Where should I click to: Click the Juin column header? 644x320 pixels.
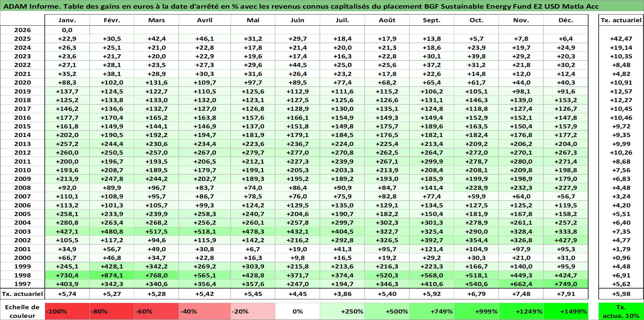[x=298, y=20]
